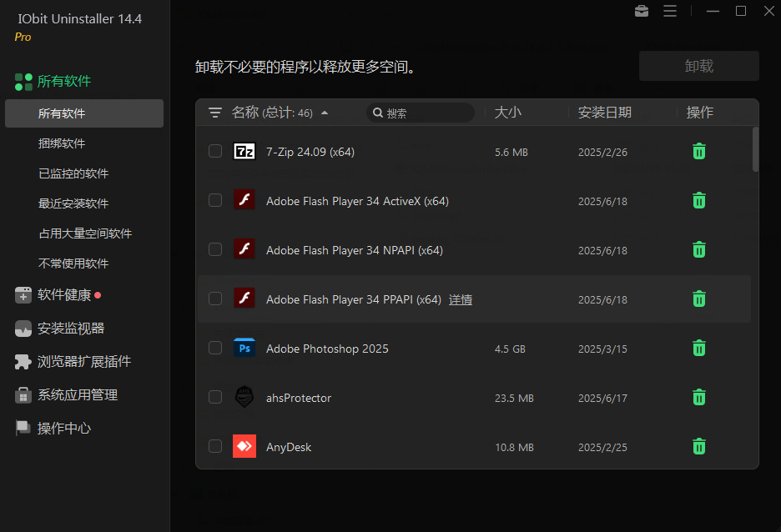Click the trash icon for Flash Player PPAPI
The height and width of the screenshot is (532, 781).
tap(699, 299)
